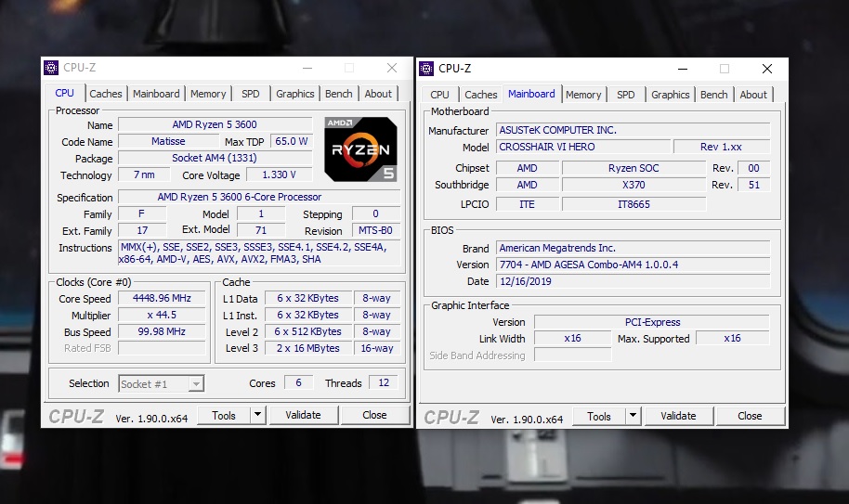Click the Multiplier value x 44.5
849x504 pixels.
point(162,315)
